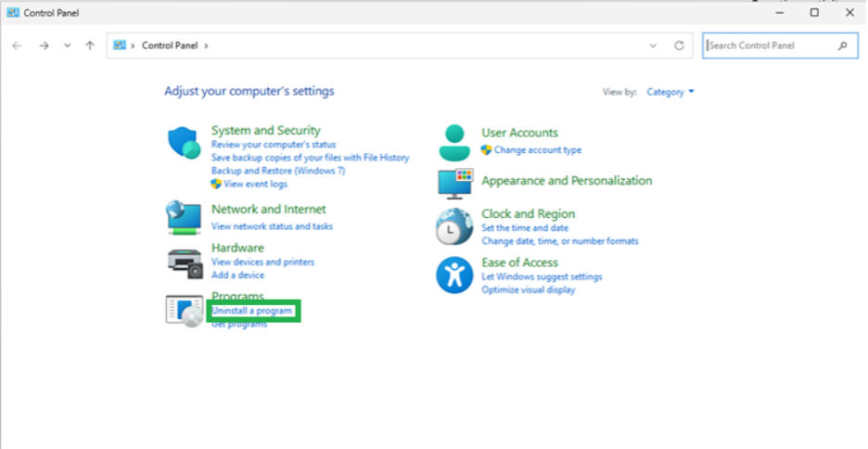Open the Programs heading
This screenshot has width=868, height=449.
pyautogui.click(x=237, y=296)
